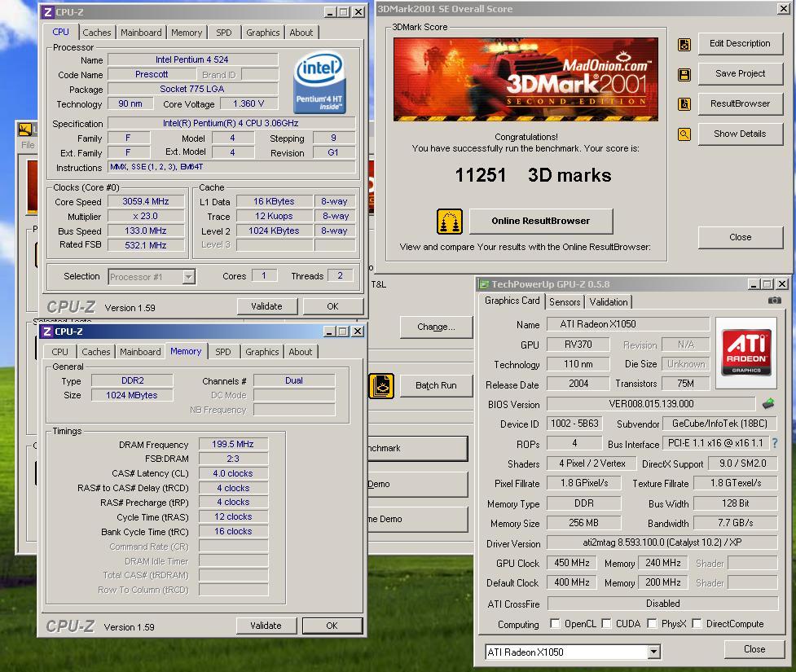Open About tab in lower CPU-Z window
The image size is (796, 672).
point(301,352)
